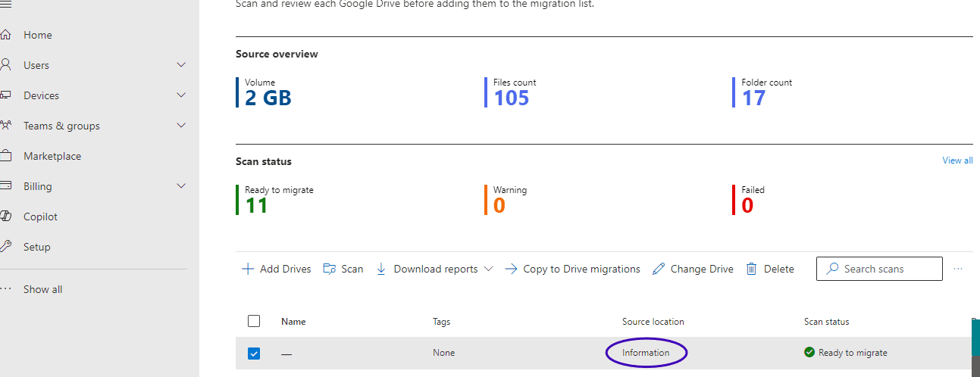
Task: Toggle the select-all checkbox in header
Action: (x=254, y=321)
